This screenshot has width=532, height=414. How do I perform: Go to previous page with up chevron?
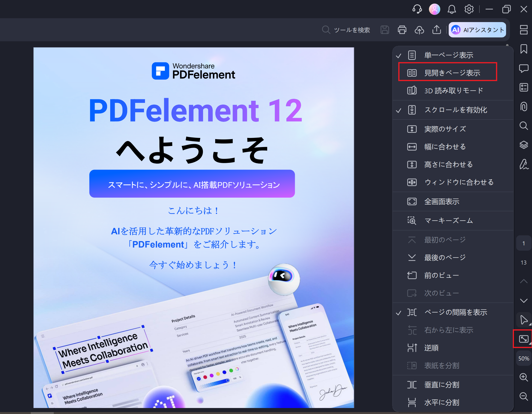[x=524, y=281]
